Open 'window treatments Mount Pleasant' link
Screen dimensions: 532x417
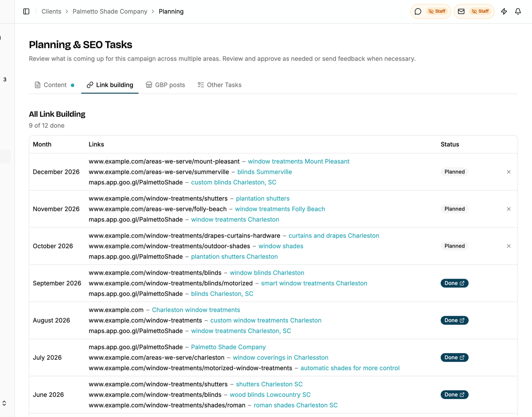point(299,161)
